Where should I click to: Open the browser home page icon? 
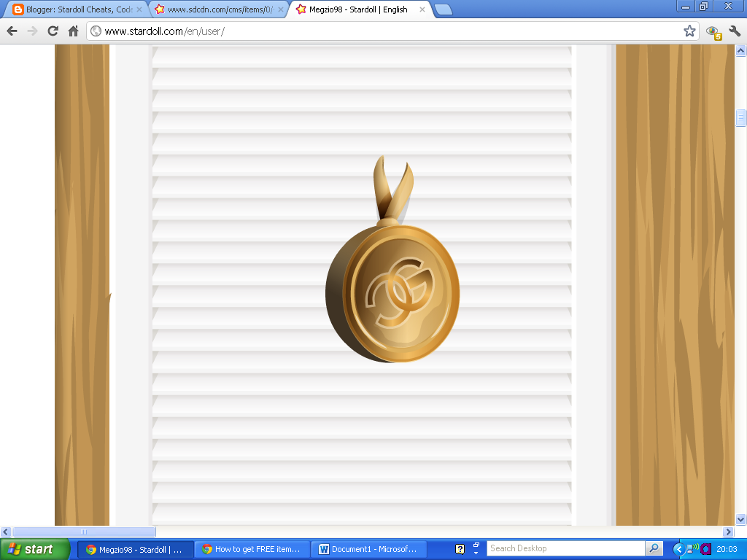point(73,31)
